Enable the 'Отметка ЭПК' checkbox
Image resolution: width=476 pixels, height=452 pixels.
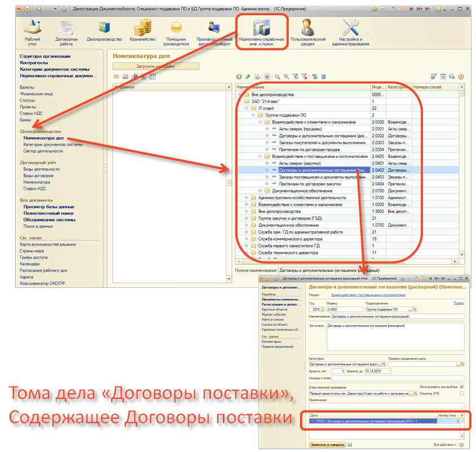point(461,393)
